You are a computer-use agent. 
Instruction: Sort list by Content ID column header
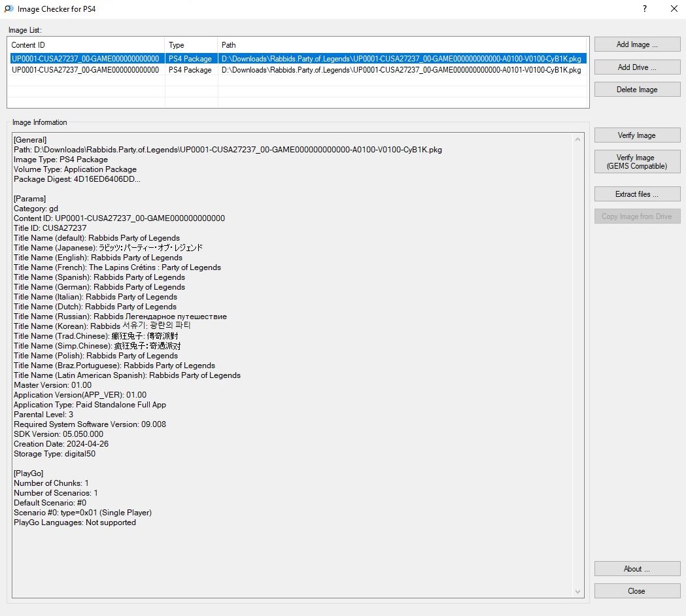86,45
